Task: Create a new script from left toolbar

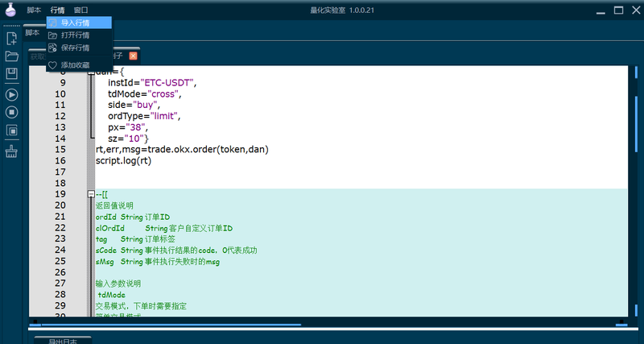Action: [11, 38]
